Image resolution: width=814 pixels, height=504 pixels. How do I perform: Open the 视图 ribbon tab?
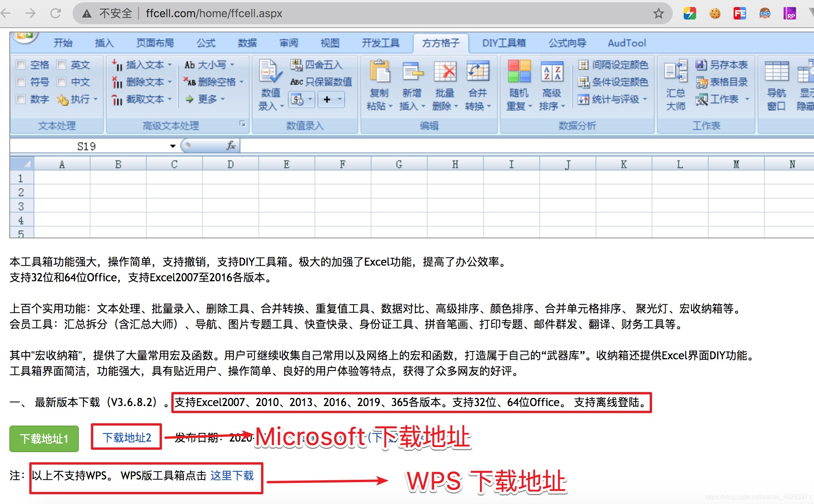(x=330, y=43)
